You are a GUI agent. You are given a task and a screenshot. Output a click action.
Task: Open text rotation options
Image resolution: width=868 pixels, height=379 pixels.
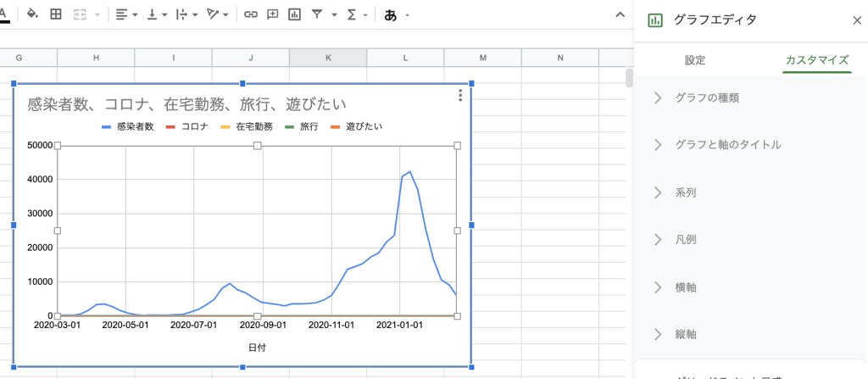click(x=217, y=15)
